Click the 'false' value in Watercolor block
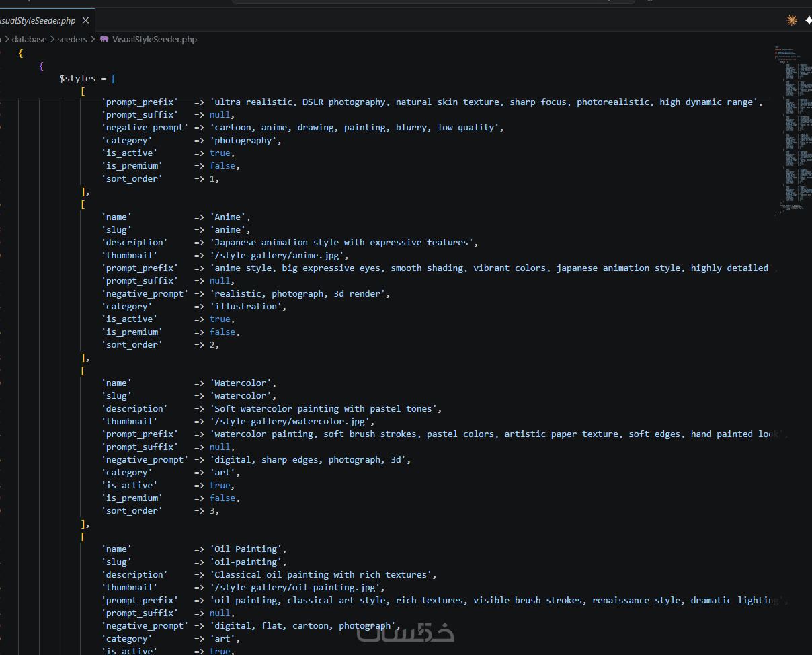 [x=222, y=498]
